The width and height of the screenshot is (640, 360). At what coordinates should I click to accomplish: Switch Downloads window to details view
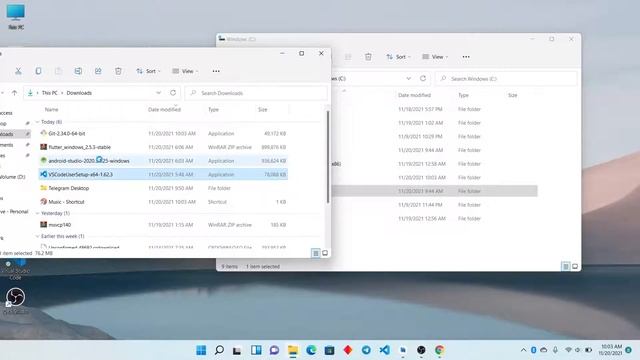coord(316,253)
